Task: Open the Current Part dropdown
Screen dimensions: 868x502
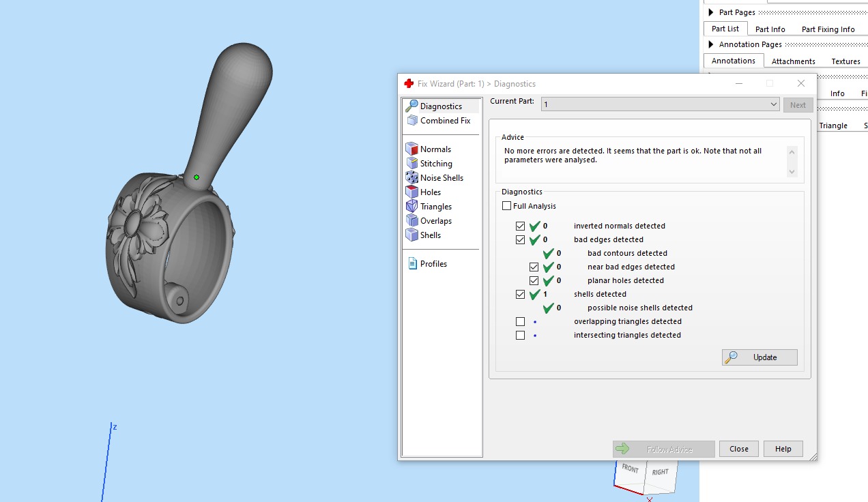Action: click(x=661, y=104)
